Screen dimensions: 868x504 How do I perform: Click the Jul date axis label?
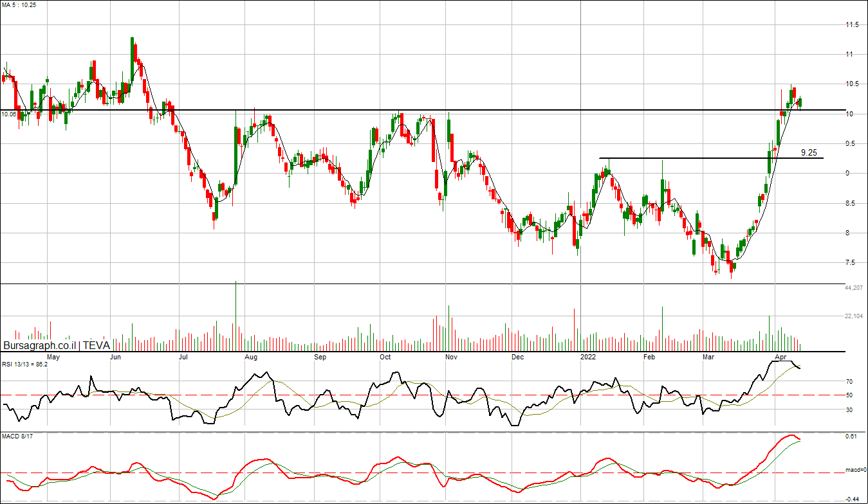click(183, 356)
